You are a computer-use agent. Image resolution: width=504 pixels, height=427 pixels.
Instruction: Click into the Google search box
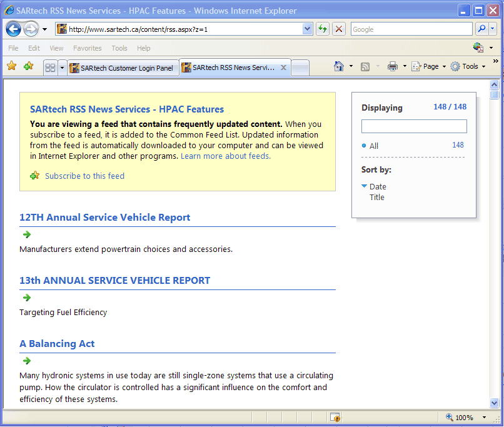coord(411,29)
